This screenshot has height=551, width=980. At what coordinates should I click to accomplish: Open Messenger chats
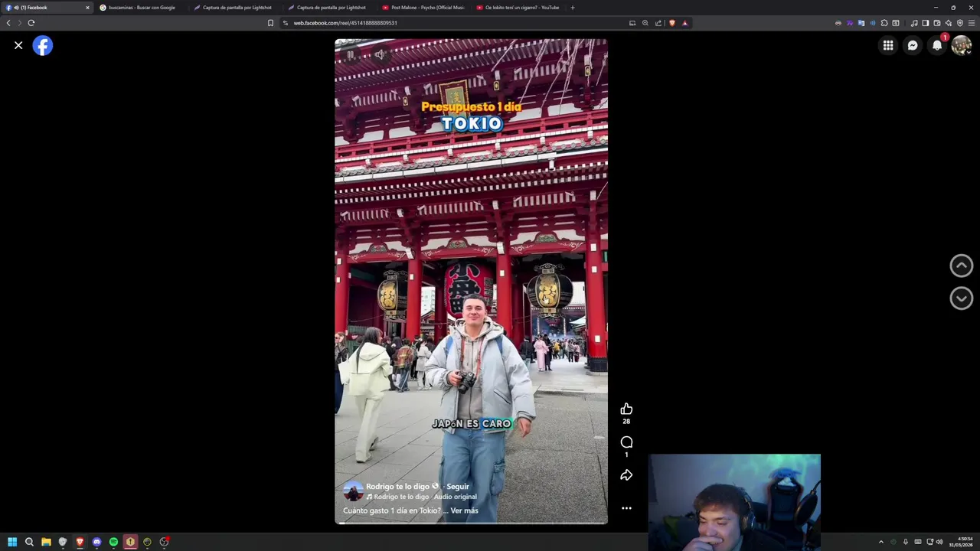(x=913, y=46)
